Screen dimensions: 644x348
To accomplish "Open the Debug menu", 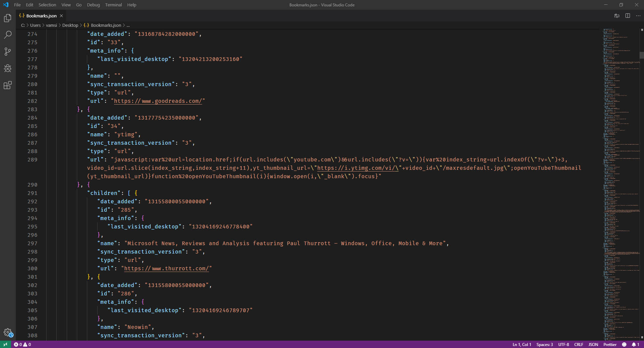I will click(x=93, y=5).
